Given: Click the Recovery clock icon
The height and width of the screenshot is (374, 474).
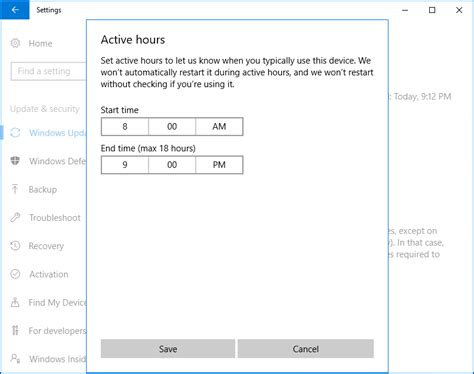Looking at the screenshot, I should (x=15, y=246).
